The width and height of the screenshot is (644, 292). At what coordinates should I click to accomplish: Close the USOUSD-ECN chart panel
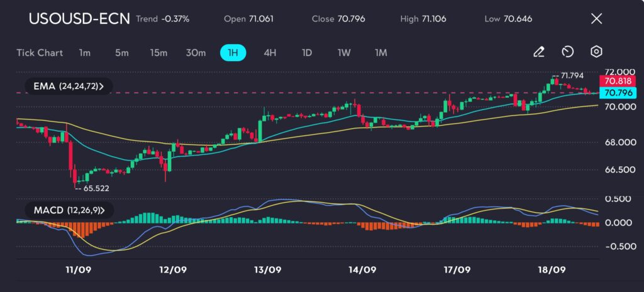coord(596,19)
